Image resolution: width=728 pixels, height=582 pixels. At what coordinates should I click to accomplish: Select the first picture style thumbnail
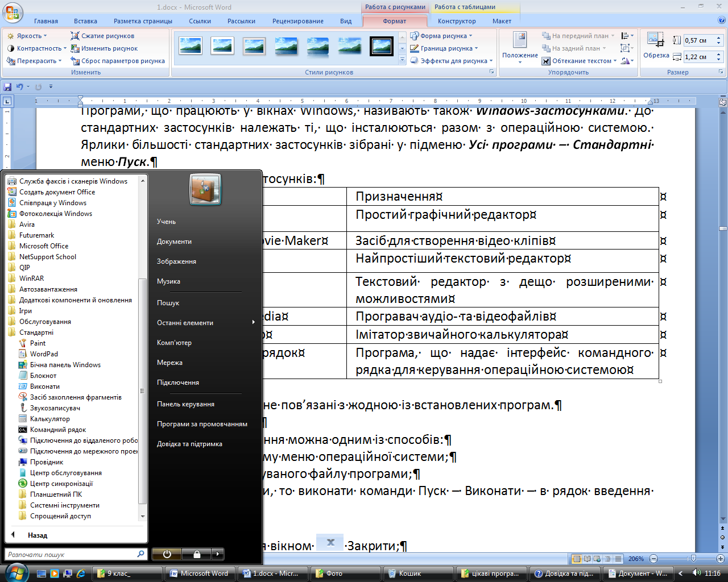[x=191, y=45]
